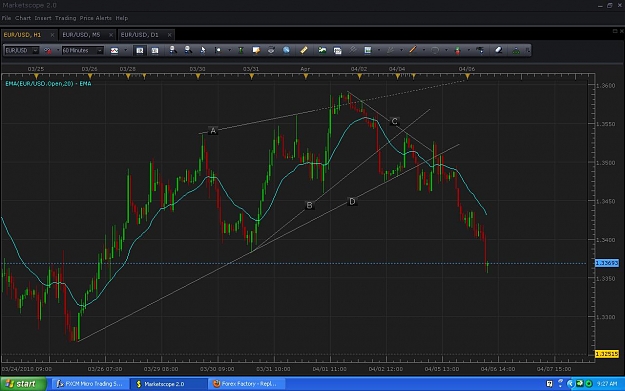The image size is (625, 391).
Task: Click the green network structure icon
Action: coord(516,50)
